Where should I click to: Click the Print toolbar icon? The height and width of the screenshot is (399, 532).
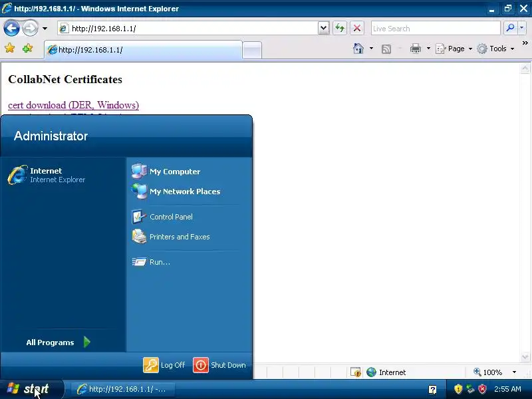tap(415, 49)
